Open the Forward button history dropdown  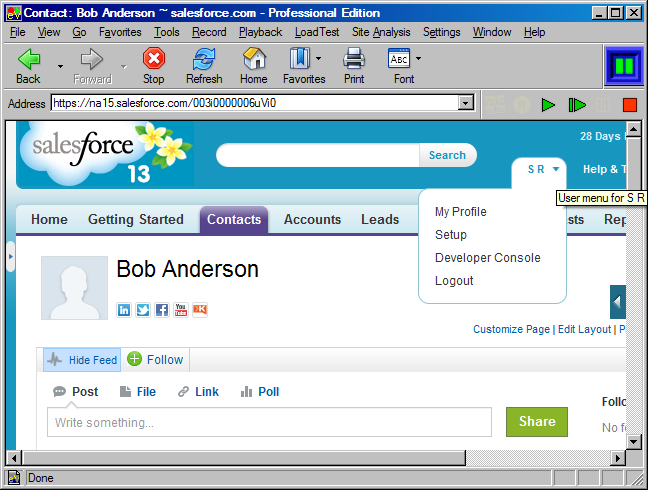click(124, 66)
